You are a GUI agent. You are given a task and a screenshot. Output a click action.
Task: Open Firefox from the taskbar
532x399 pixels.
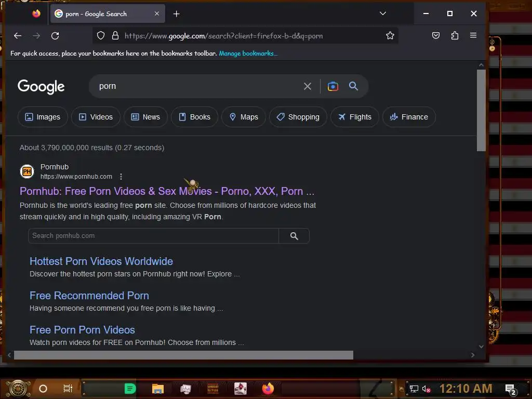(x=268, y=389)
